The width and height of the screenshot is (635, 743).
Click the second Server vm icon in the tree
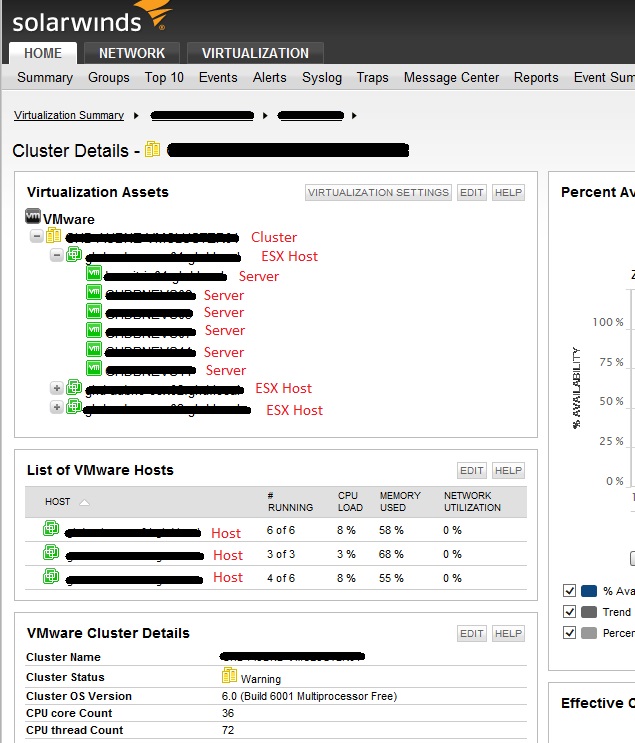click(94, 292)
